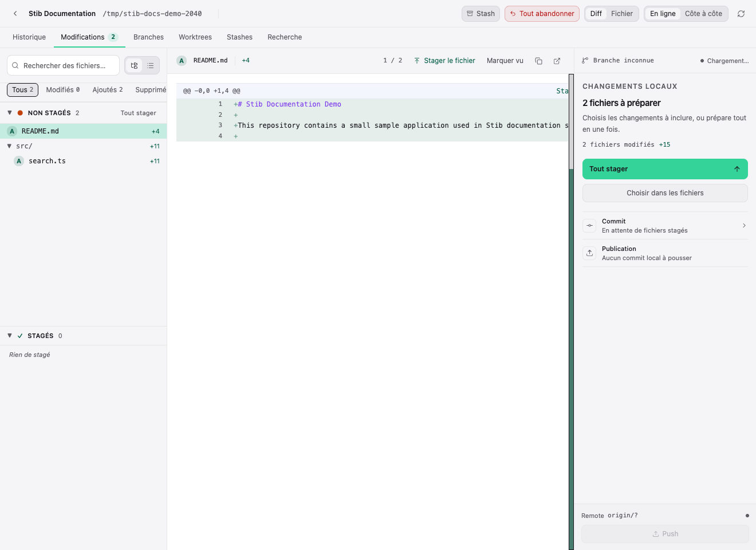
Task: Click '2 fichiers modifiés +15' summary
Action: (627, 145)
